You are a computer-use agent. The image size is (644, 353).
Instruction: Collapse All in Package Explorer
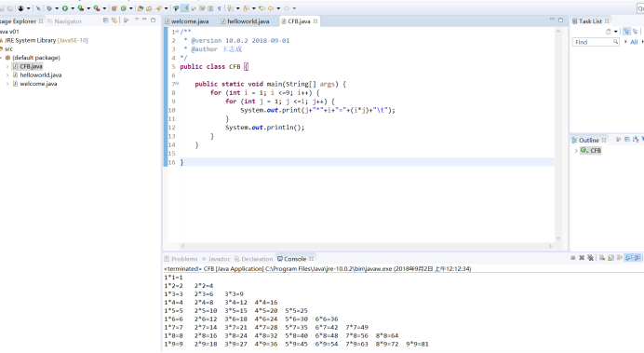pos(105,20)
